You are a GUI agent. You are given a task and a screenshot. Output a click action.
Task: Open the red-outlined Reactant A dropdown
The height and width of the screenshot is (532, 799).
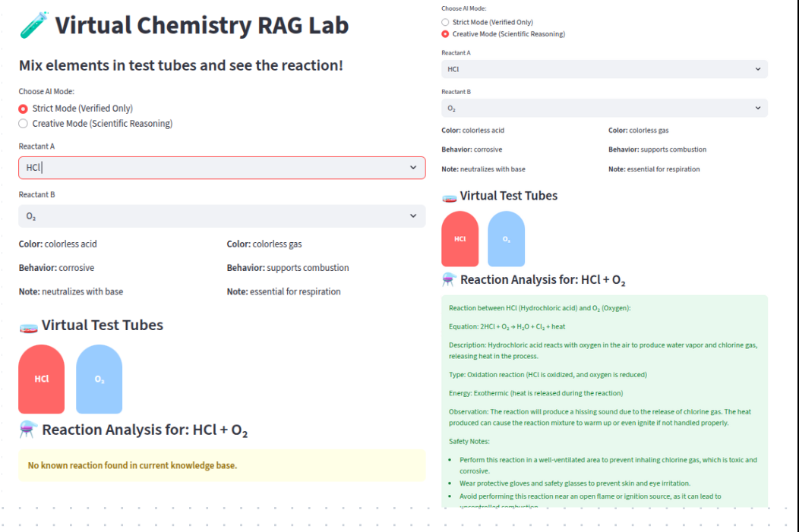[222, 168]
